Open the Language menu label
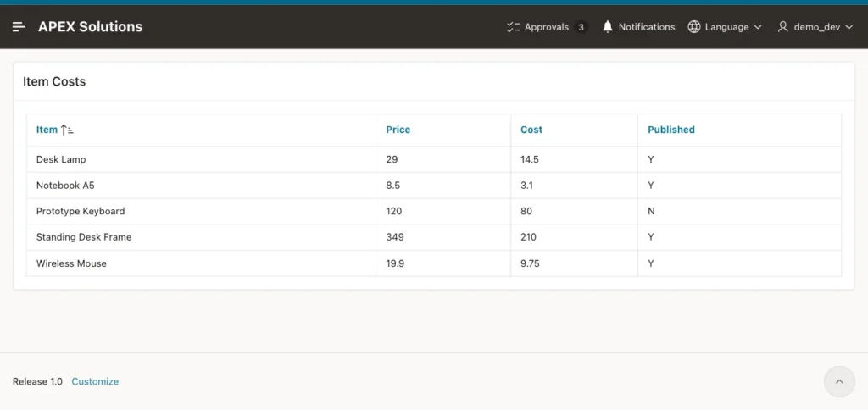868x410 pixels. click(x=726, y=26)
